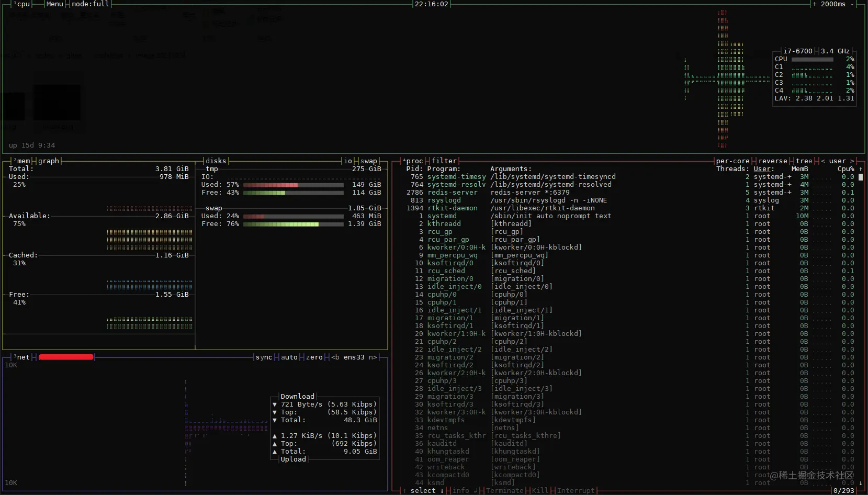Click ens33 network interface name
This screenshot has height=495, width=868.
(354, 357)
